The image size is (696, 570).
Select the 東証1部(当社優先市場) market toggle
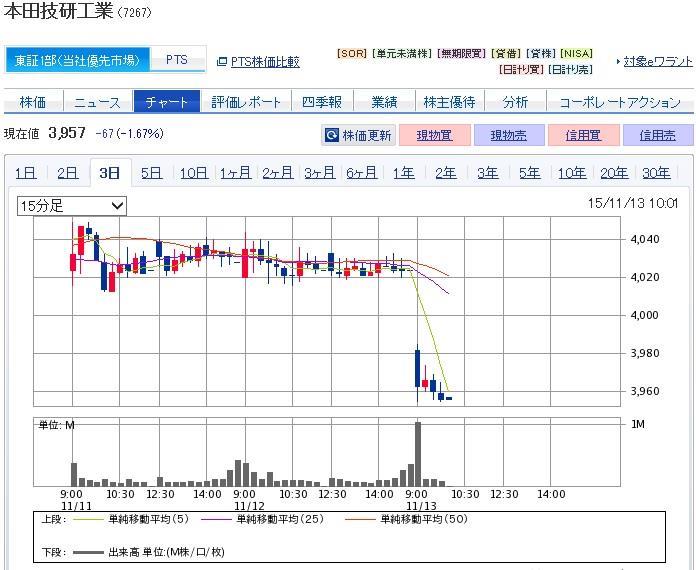point(77,60)
